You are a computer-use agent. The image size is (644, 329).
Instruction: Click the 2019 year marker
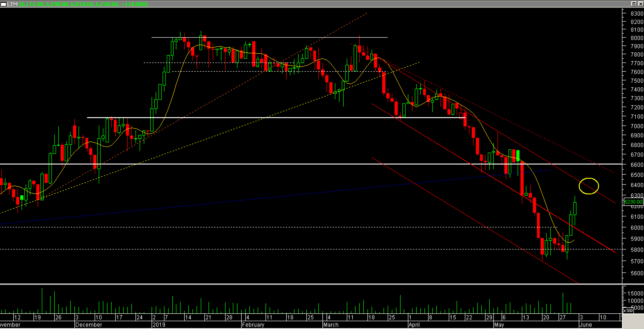coord(159,325)
